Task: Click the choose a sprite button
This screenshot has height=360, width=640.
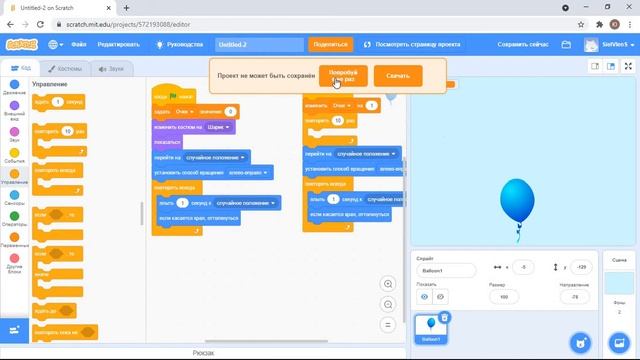Action: 580,343
